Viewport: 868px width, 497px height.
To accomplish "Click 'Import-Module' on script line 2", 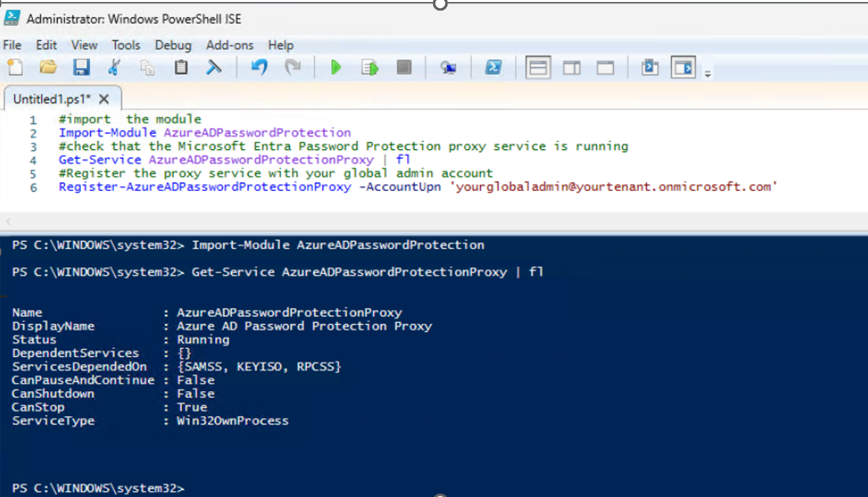I will 109,133.
